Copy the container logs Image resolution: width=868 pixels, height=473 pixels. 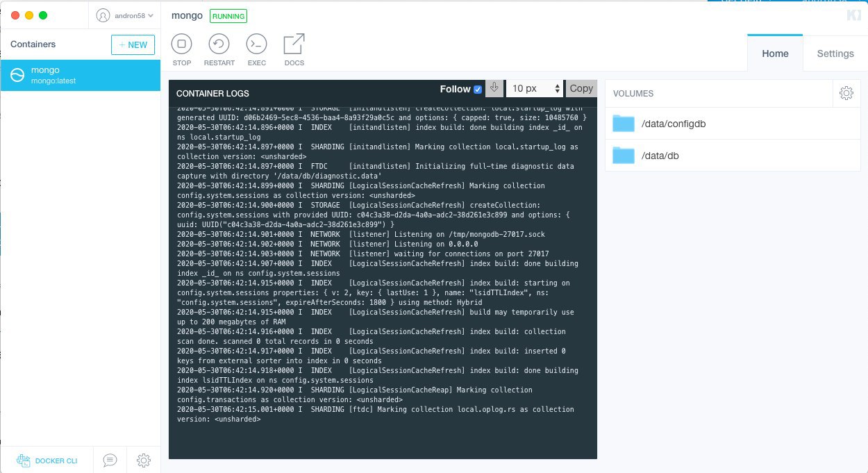pos(581,88)
